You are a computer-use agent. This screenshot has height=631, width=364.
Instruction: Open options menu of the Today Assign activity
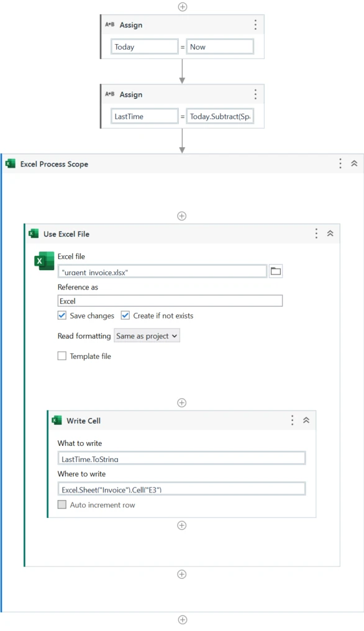tap(255, 25)
